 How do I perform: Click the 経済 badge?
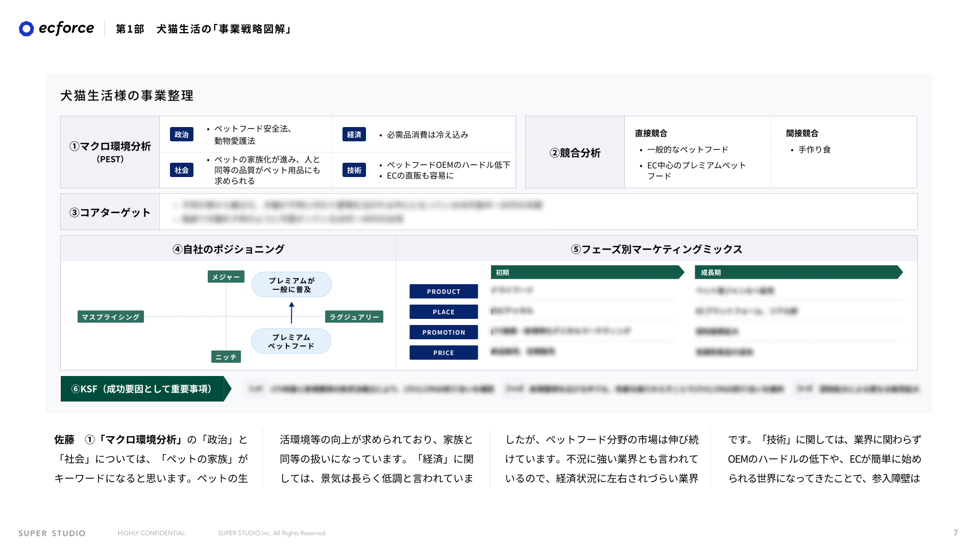(x=354, y=134)
